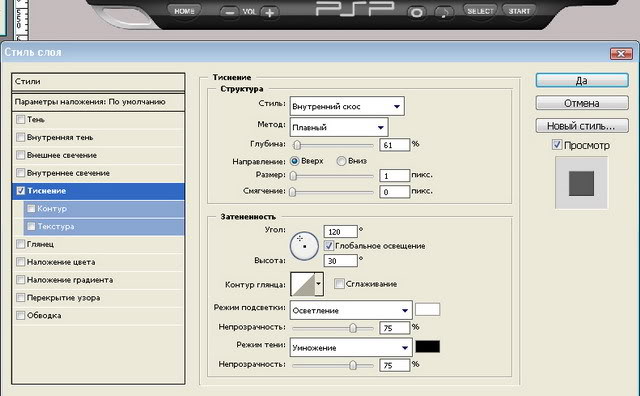This screenshot has height=396, width=640.
Task: Select the Глянец row label
Action: click(x=40, y=245)
